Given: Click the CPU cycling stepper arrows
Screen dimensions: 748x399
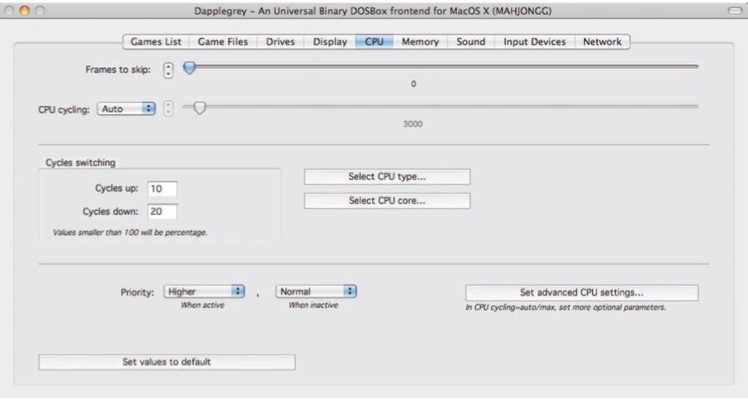Looking at the screenshot, I should 168,108.
